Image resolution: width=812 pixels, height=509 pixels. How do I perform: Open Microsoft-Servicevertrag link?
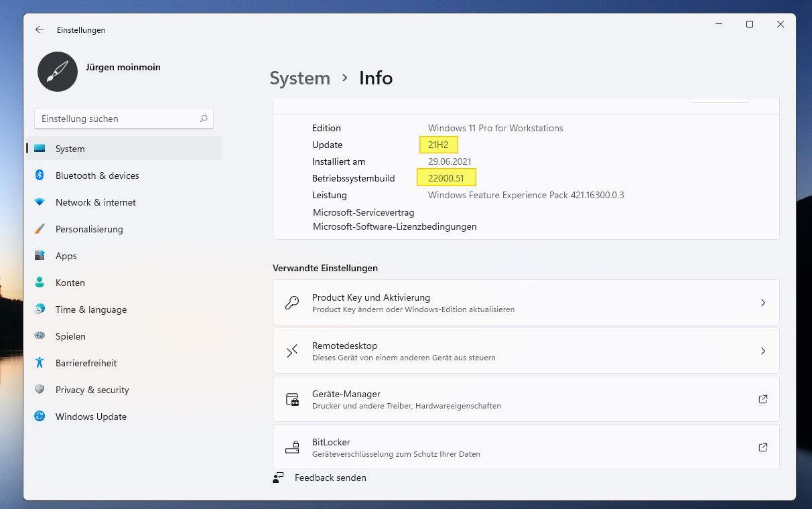(x=364, y=212)
